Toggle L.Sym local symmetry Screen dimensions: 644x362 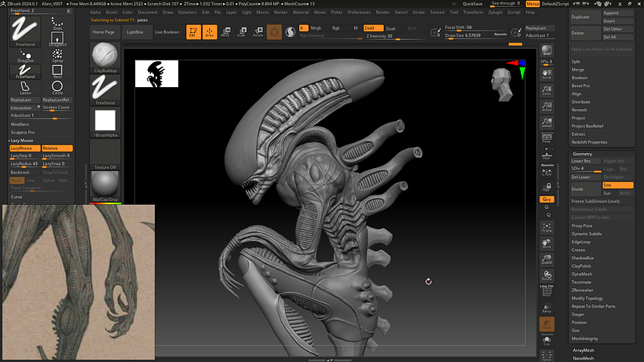pos(547,172)
